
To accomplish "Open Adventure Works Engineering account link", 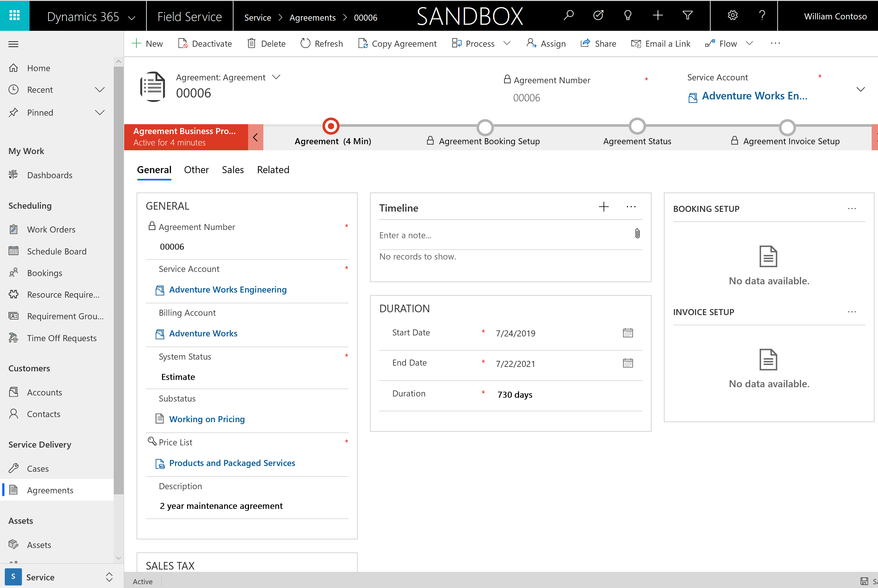I will [228, 289].
